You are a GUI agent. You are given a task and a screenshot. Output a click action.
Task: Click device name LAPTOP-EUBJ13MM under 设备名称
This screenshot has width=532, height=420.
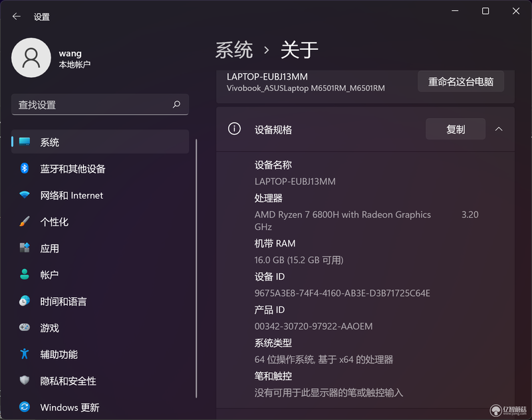(295, 181)
